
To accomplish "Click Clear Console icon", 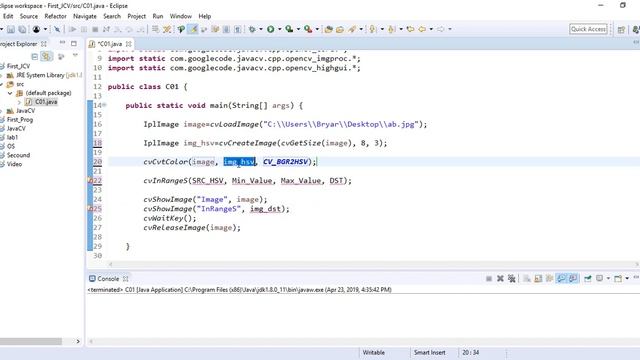I will click(527, 279).
